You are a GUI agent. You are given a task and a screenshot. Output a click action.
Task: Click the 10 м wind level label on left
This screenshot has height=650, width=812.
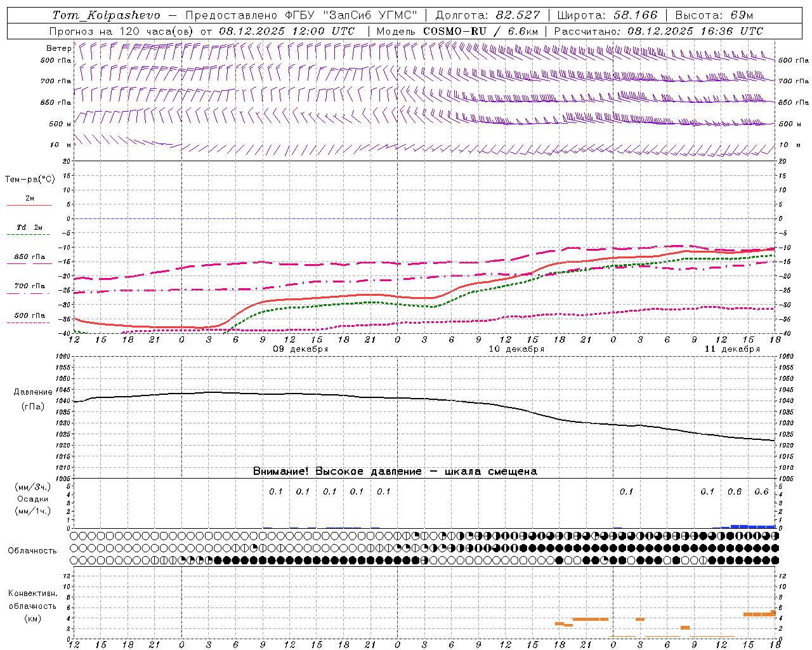pyautogui.click(x=61, y=145)
